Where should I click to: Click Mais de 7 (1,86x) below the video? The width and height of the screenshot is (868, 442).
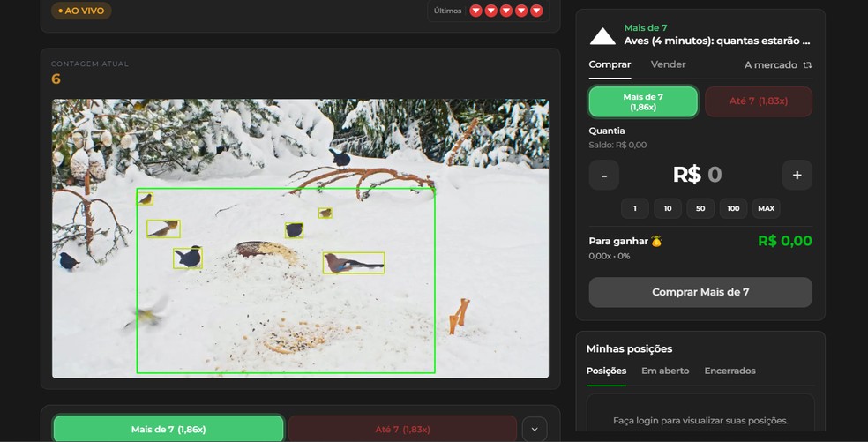(168, 430)
